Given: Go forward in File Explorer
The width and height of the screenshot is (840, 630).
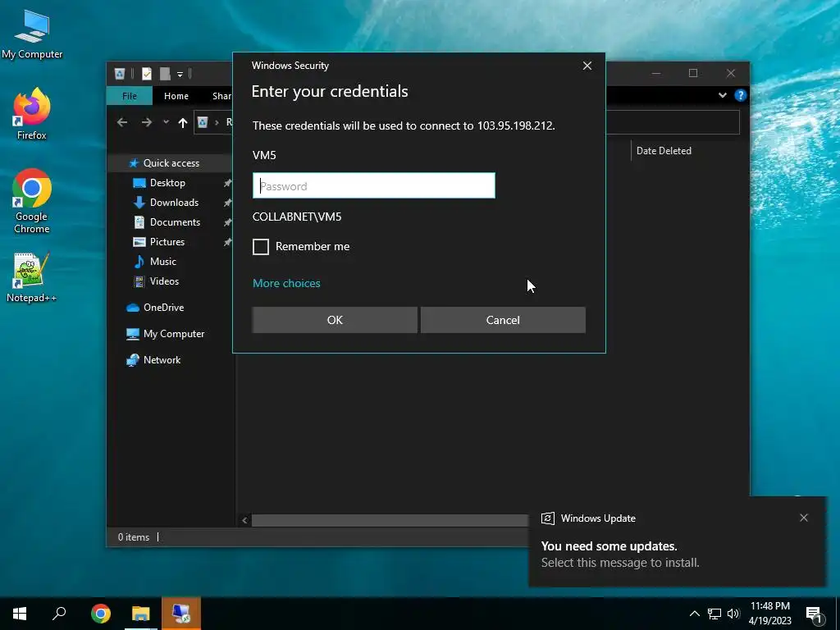Looking at the screenshot, I should click(x=147, y=123).
